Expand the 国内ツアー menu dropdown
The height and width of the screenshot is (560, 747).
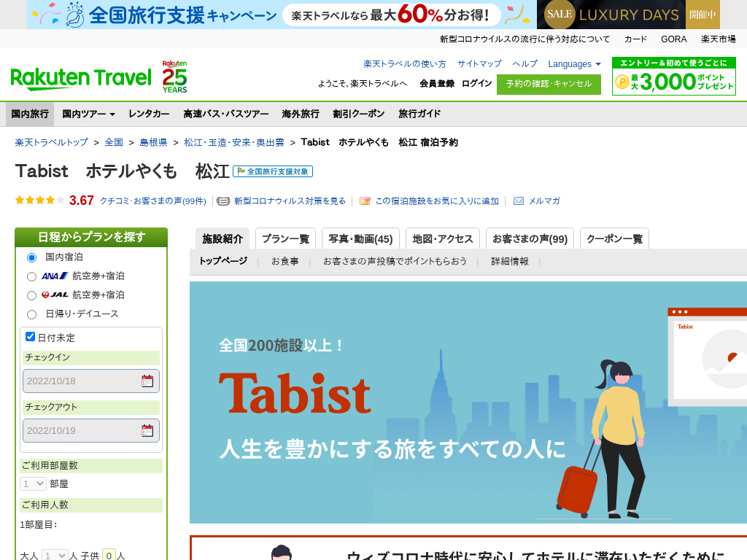click(x=88, y=114)
